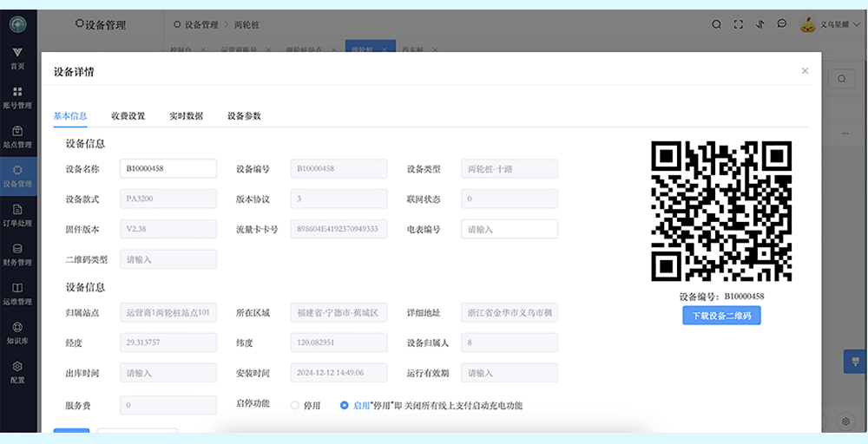
Task: Select the 停用 radio option
Action: point(295,405)
